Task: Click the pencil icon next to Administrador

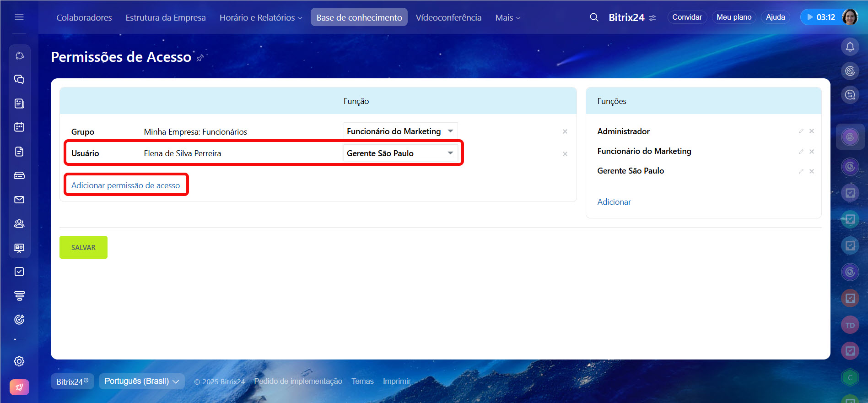Action: pos(801,131)
